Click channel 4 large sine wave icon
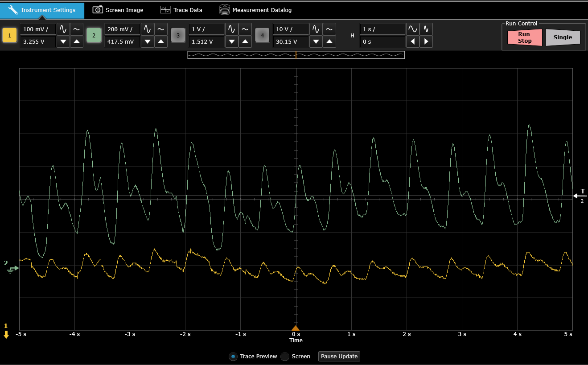Viewport: 588px width, 365px height. pyautogui.click(x=316, y=29)
